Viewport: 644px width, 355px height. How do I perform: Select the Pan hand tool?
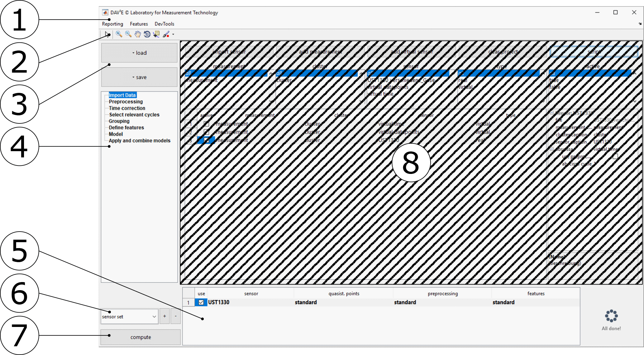coord(137,34)
